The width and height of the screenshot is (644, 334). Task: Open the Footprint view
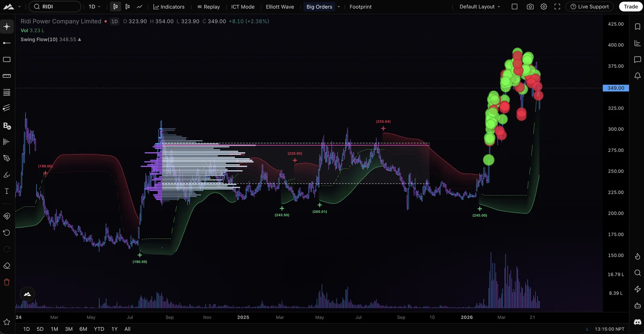point(361,7)
